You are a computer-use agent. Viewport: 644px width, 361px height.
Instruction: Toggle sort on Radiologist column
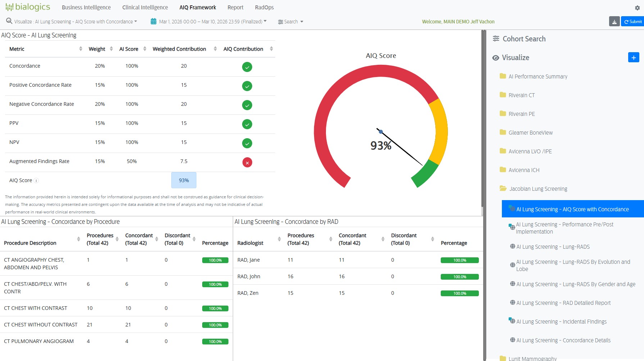[x=279, y=239]
